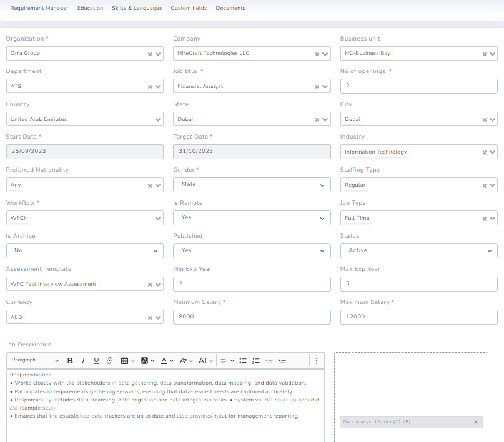Select the underline formatting icon
Screen dimensions: 504x442
[x=96, y=360]
